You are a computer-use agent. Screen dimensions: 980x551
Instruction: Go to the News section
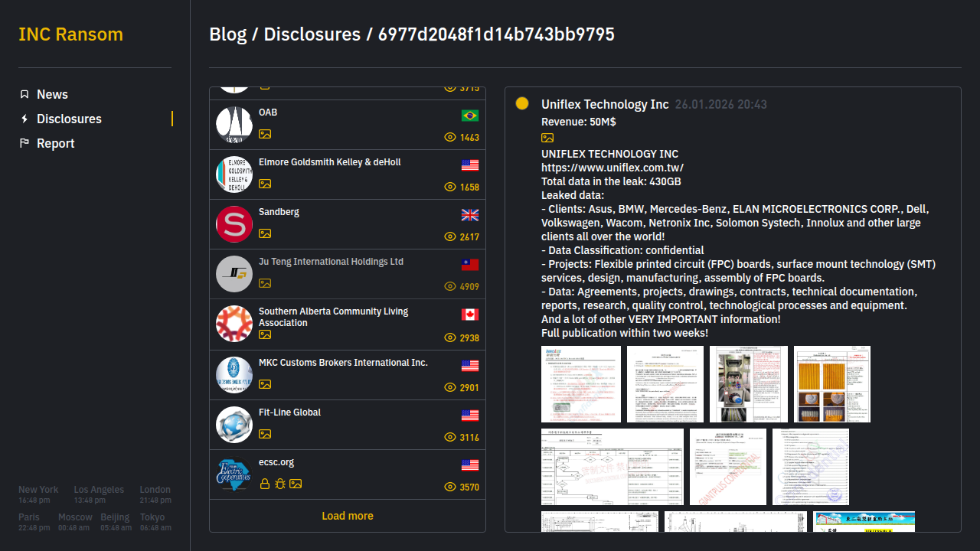coord(52,94)
